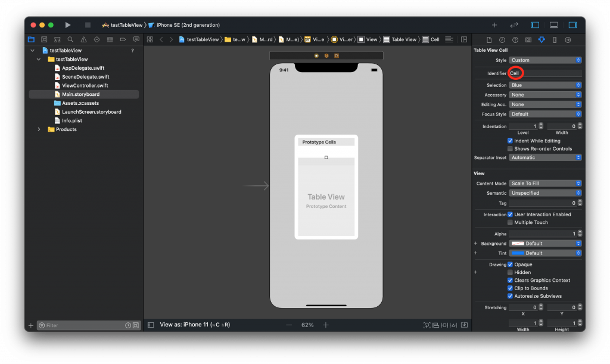610x364 pixels.
Task: Show the Size inspector ruler icon
Action: tap(555, 40)
